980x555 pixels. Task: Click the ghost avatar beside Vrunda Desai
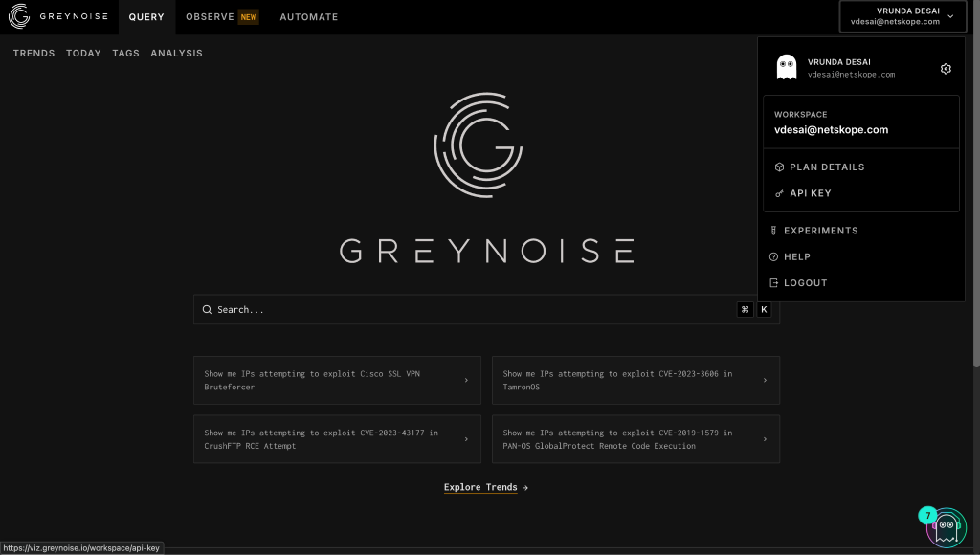(787, 68)
